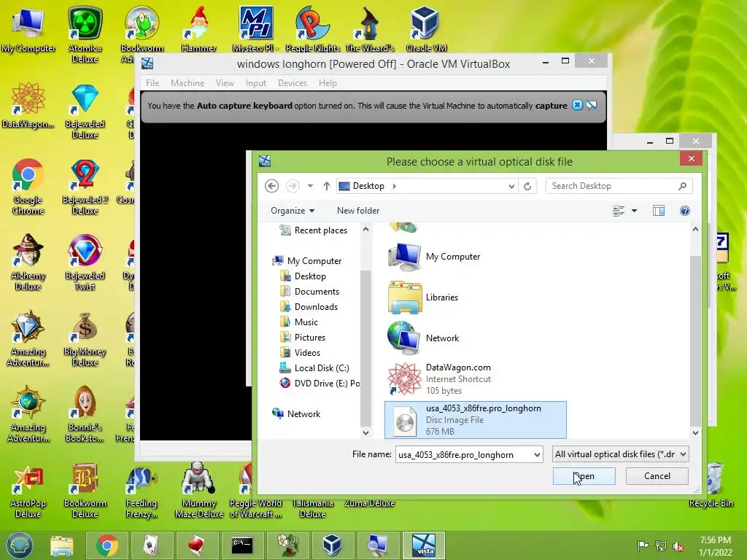Open the Input menu in VirtualBox

click(256, 83)
